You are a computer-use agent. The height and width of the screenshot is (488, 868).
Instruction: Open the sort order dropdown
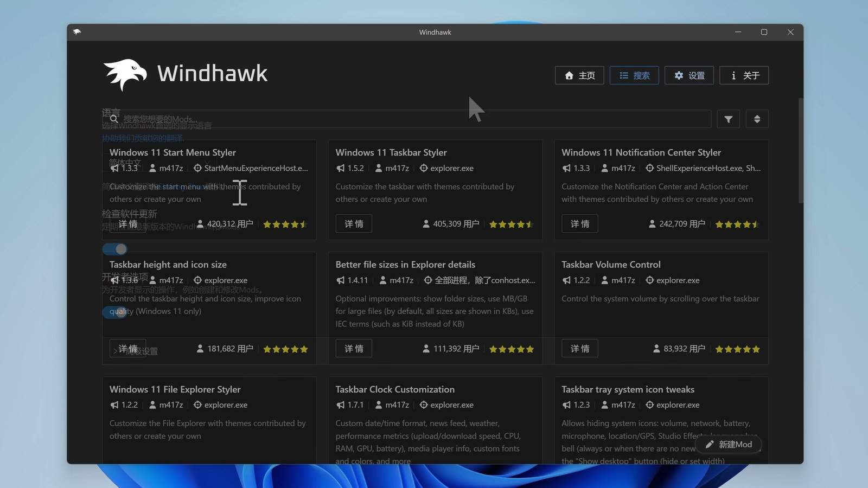[x=757, y=119]
